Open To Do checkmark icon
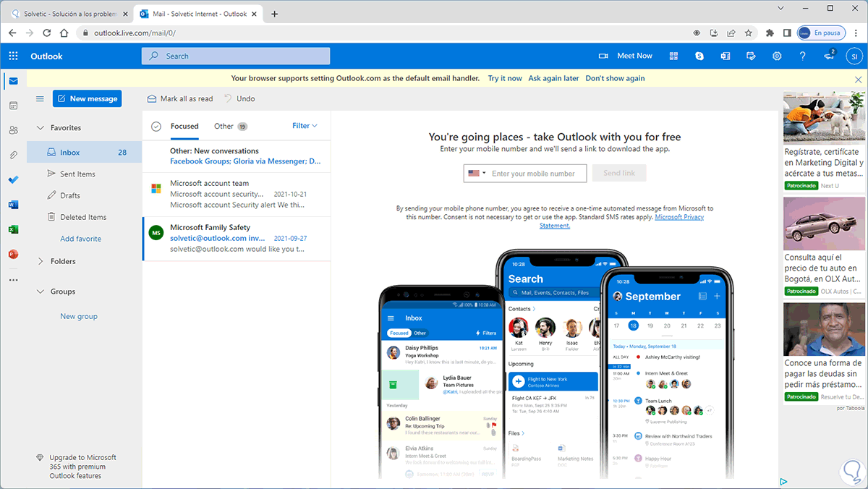Image resolution: width=868 pixels, height=489 pixels. [x=13, y=179]
